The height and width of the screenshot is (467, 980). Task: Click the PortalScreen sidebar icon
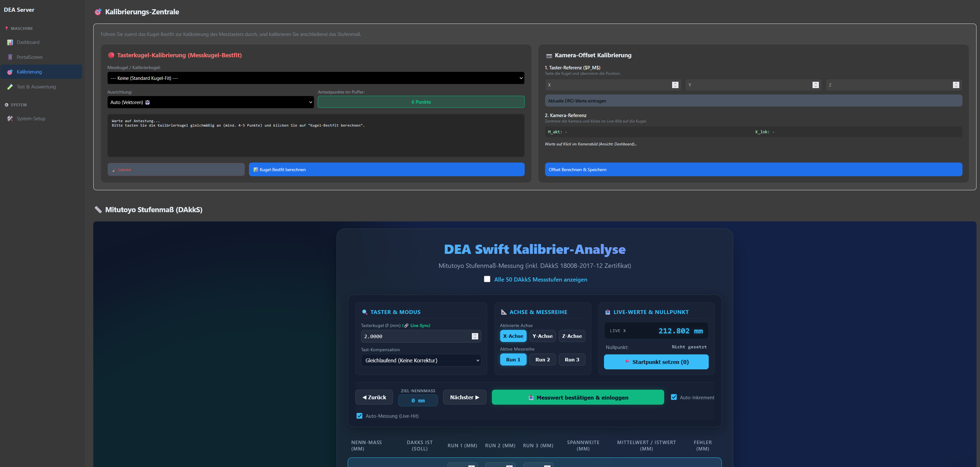(10, 57)
